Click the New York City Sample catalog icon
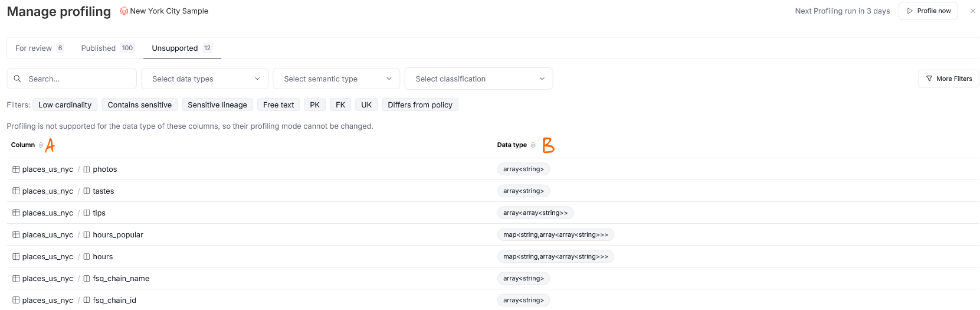 (124, 11)
